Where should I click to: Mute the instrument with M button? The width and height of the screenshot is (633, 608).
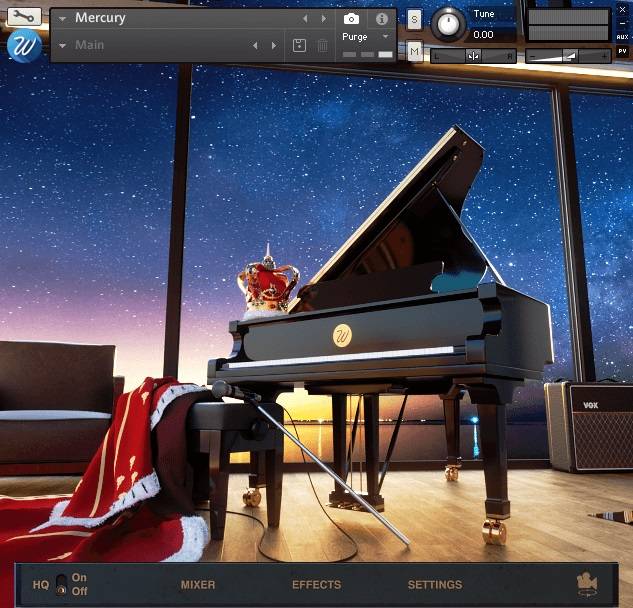pos(414,50)
